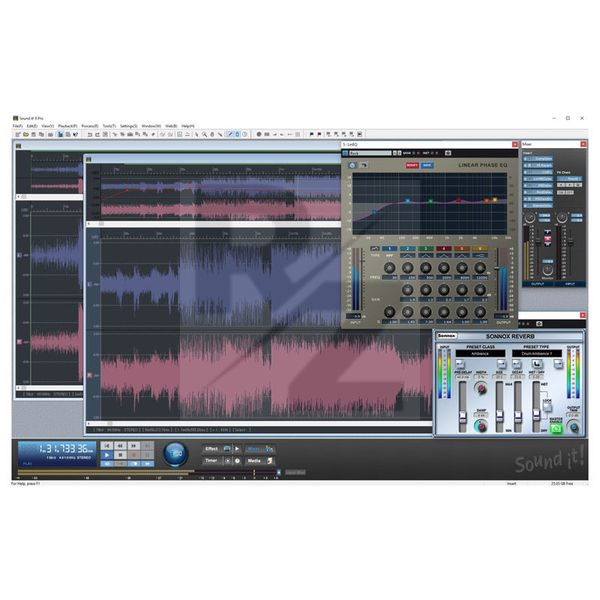Click the Undo arrow in the toolbar
600x600 pixels.
(x=90, y=134)
